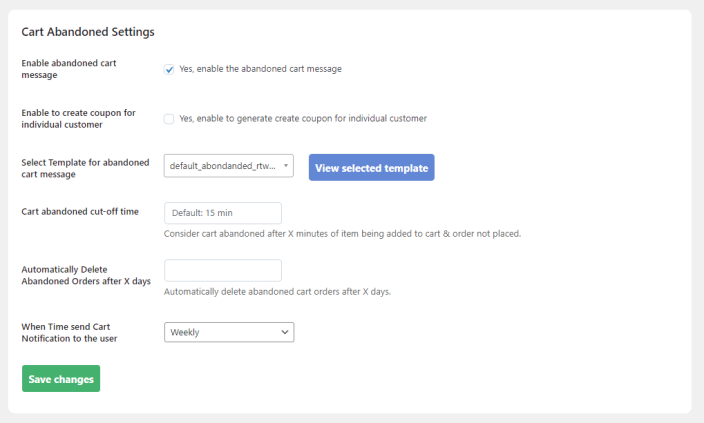This screenshot has width=704, height=423.
Task: Click 'Enable to create coupon for individual customer' label
Action: pos(76,118)
